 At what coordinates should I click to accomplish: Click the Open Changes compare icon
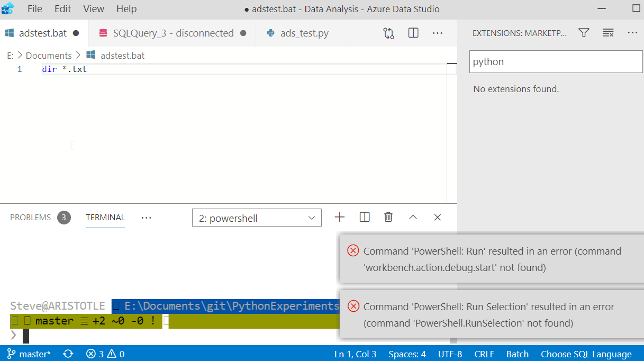pos(388,33)
